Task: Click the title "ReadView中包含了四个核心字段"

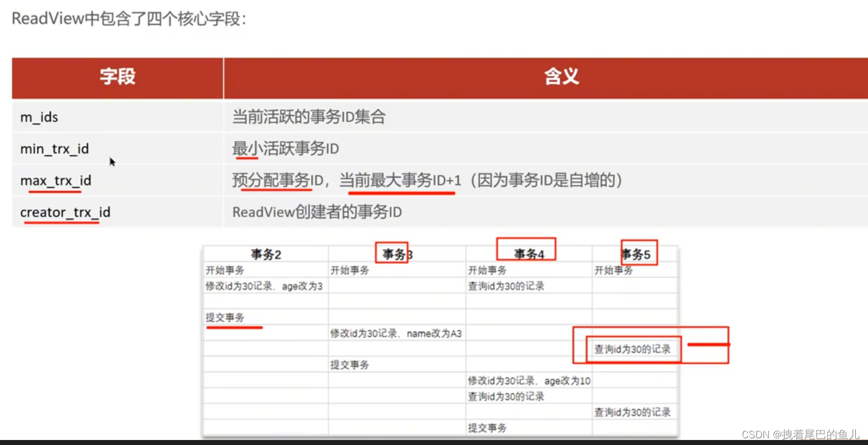Action: click(128, 19)
